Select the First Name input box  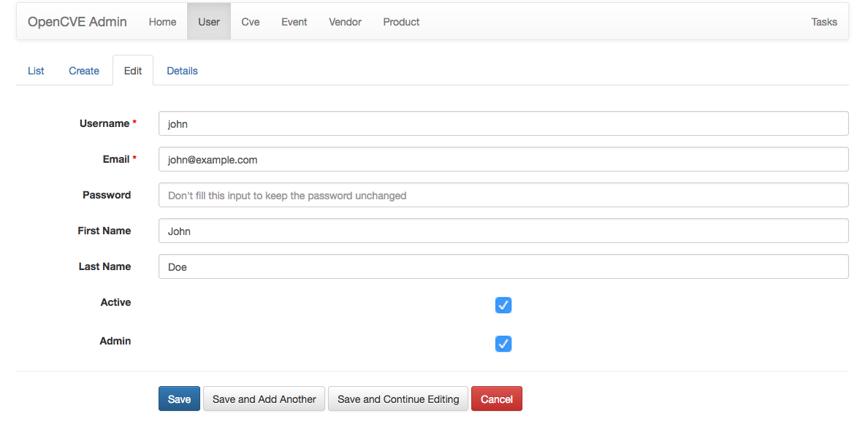click(x=503, y=231)
